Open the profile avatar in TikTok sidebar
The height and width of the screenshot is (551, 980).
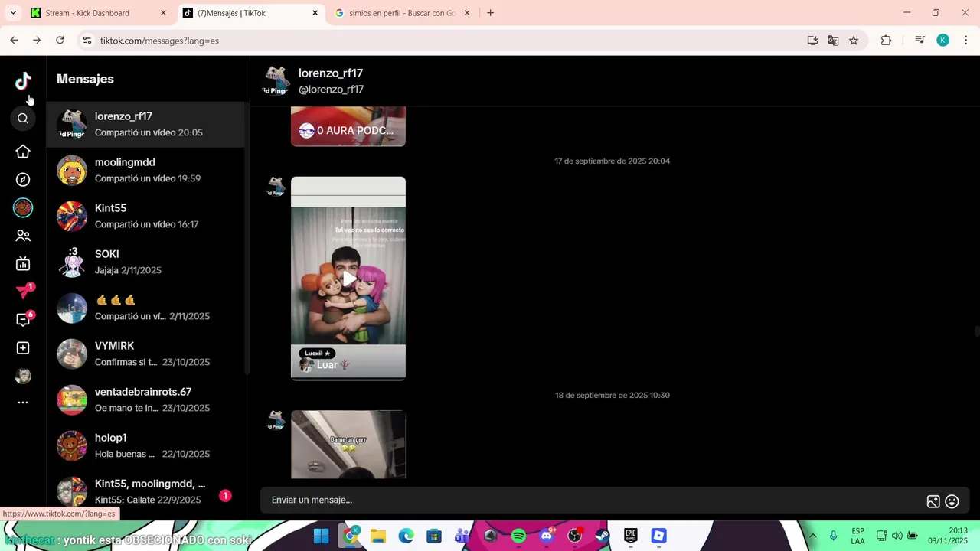(x=23, y=376)
